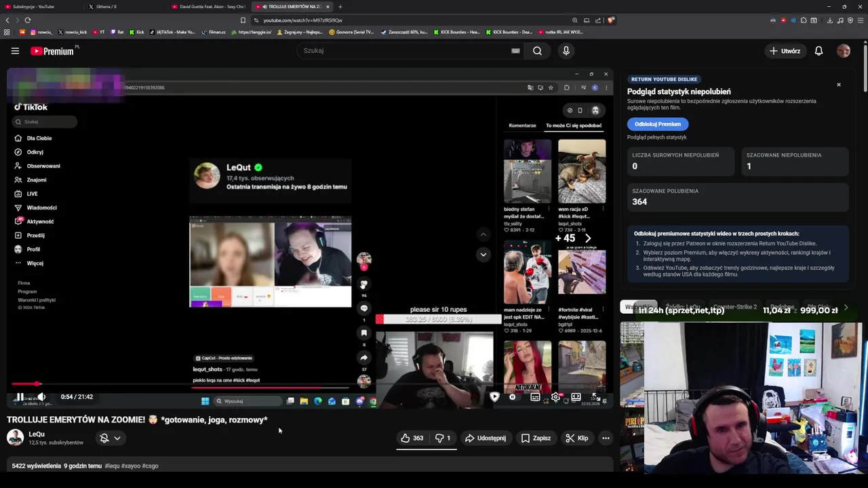Open the TikTok - Make Yo... bookmark
The image size is (868, 488).
click(172, 32)
